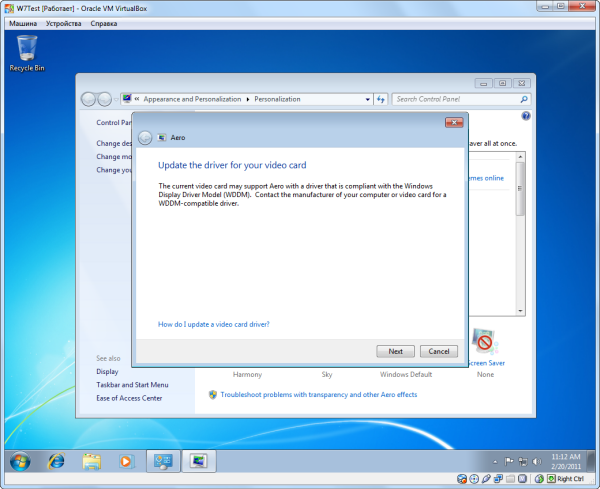Viewport: 600px width, 489px height.
Task: Open Windows Explorer from taskbar
Action: click(x=91, y=461)
